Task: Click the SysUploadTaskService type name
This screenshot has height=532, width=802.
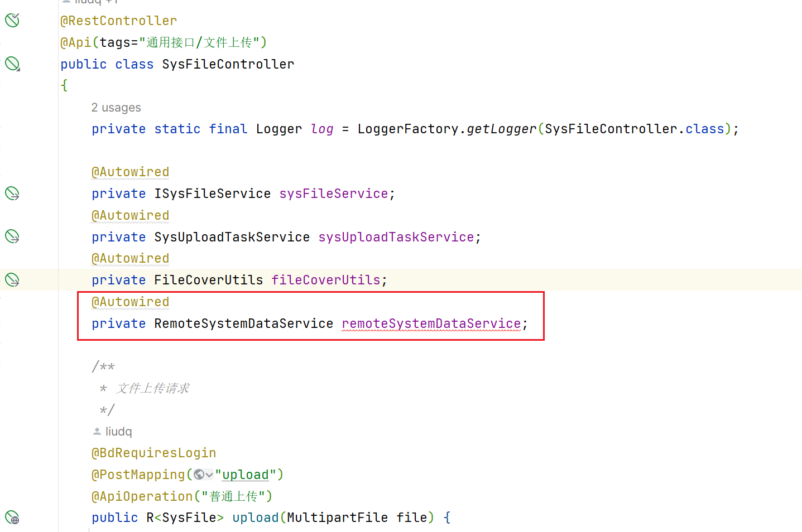Action: 232,237
